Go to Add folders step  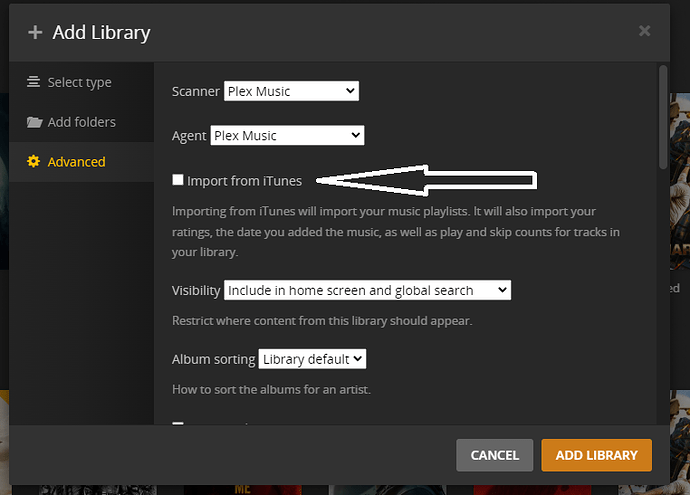(x=81, y=122)
